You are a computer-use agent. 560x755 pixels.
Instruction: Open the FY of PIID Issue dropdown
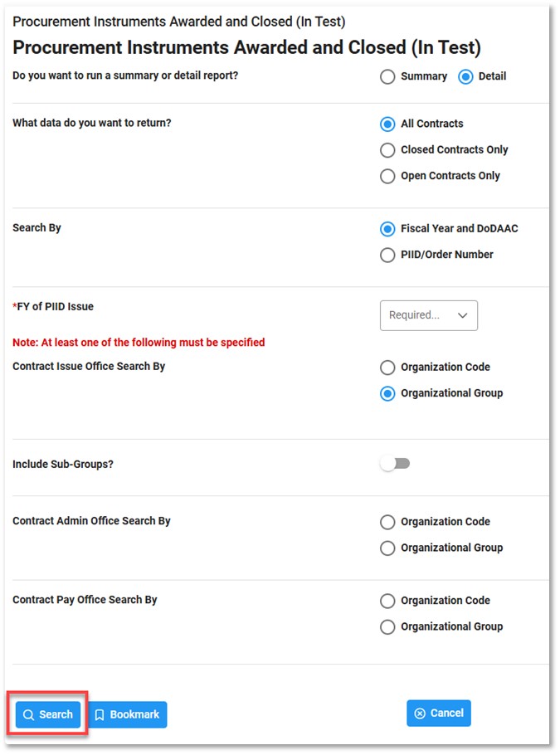(x=429, y=315)
